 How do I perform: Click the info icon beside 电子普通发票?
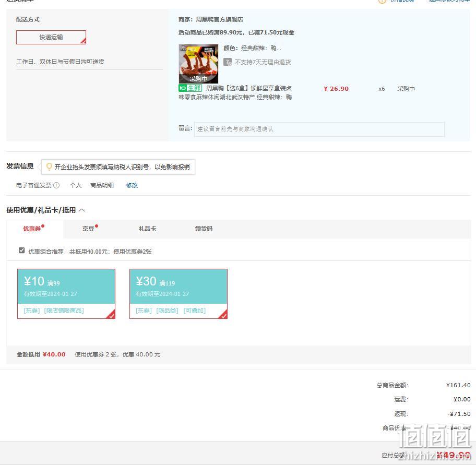tap(56, 185)
